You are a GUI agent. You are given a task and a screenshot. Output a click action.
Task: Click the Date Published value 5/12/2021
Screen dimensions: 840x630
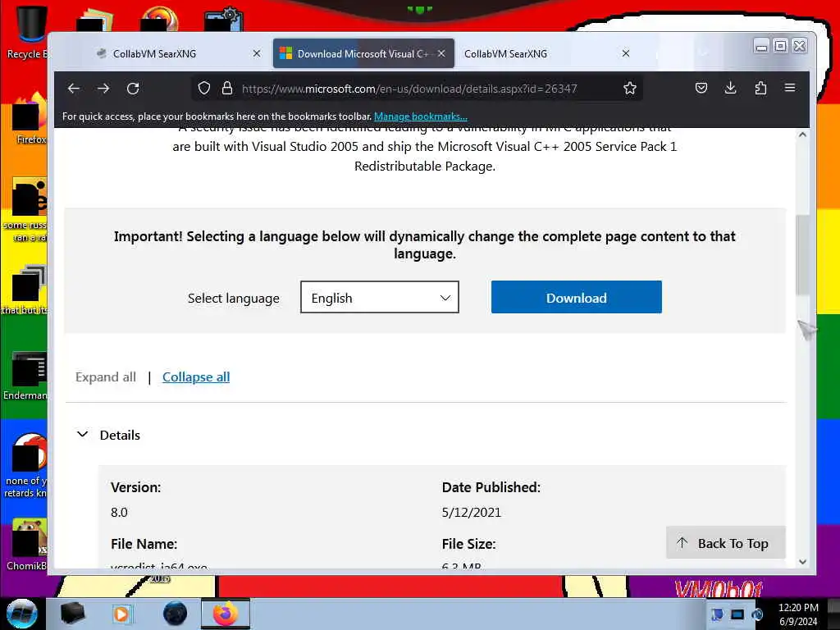coord(471,512)
